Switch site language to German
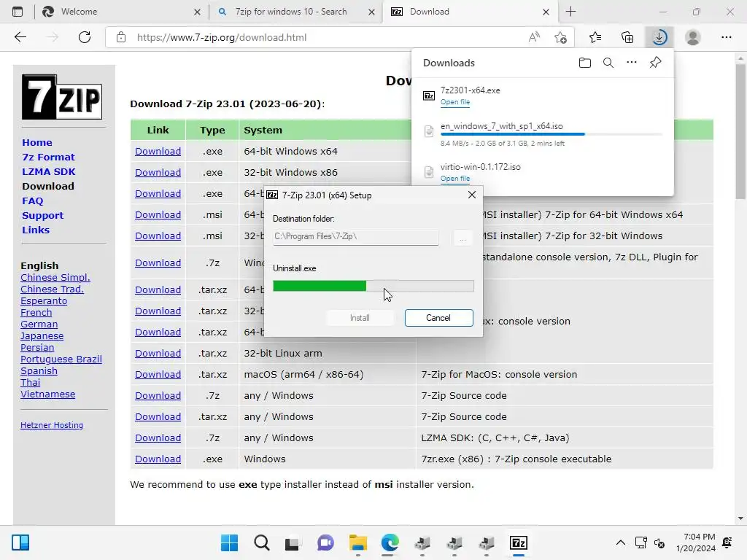 point(39,324)
